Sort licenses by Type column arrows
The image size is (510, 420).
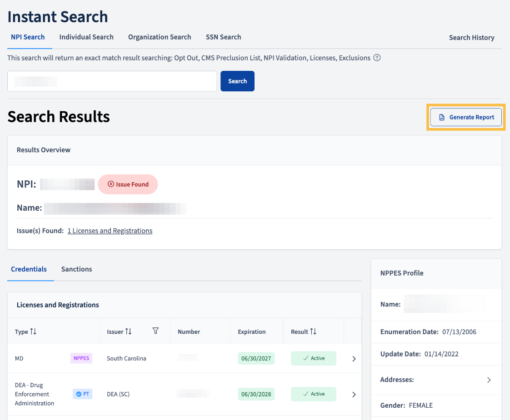point(33,331)
